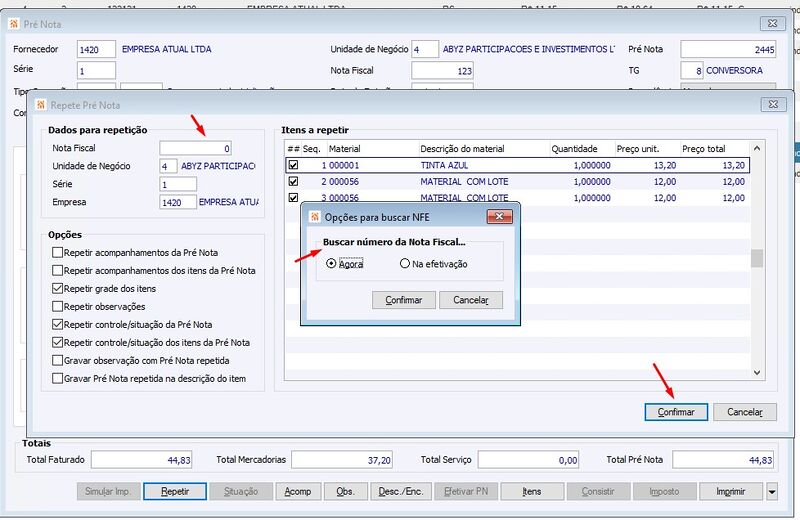Enable Repetir observações checkbox
Screen dimensions: 800x520
[58, 306]
